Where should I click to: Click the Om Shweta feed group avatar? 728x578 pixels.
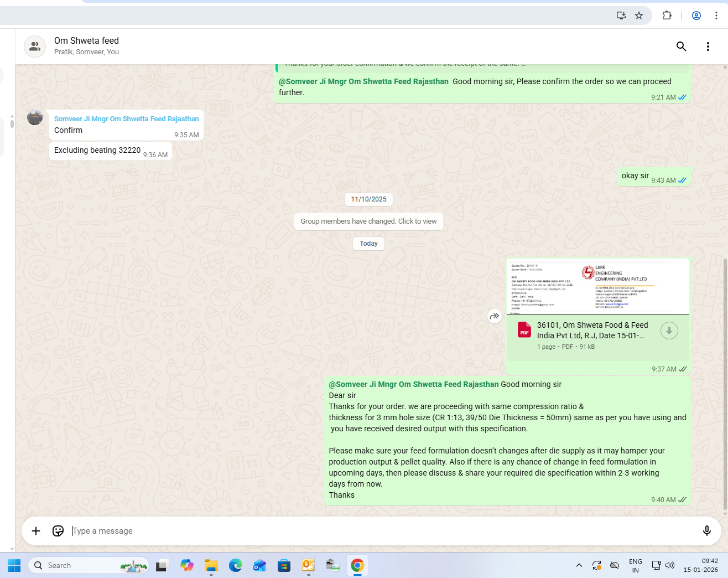coord(35,47)
